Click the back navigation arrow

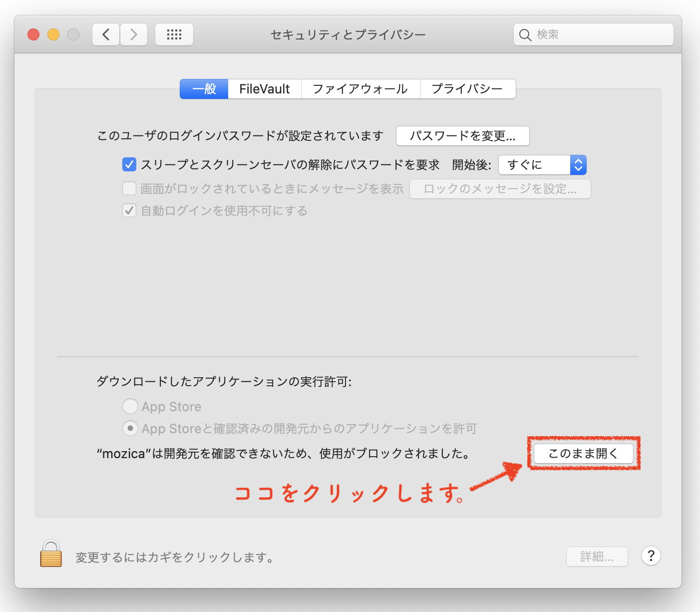click(106, 34)
